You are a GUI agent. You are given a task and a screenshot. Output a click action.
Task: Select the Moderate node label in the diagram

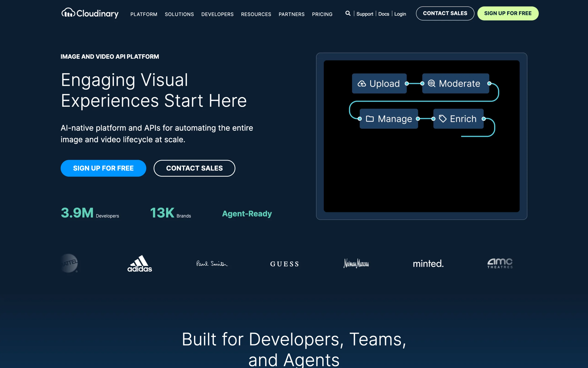(459, 83)
